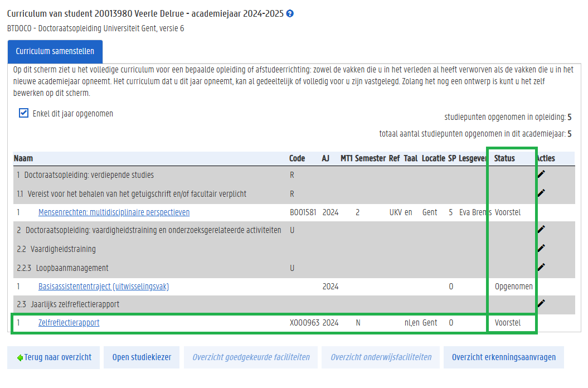Click 'Overzicht onderwijsfaciliteiten' button

[x=381, y=357]
